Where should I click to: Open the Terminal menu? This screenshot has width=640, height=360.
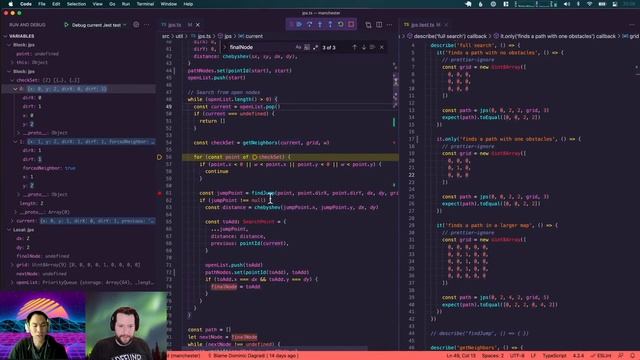point(145,4)
